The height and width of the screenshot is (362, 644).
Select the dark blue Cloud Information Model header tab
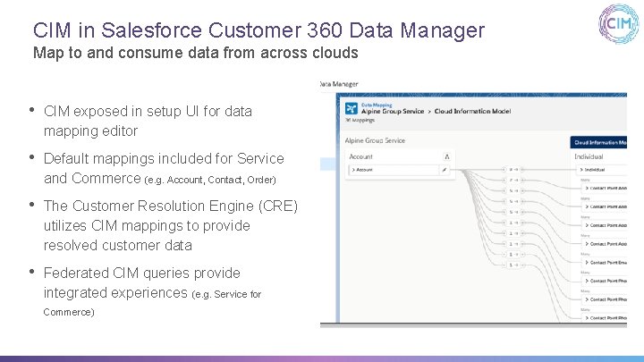click(x=598, y=142)
